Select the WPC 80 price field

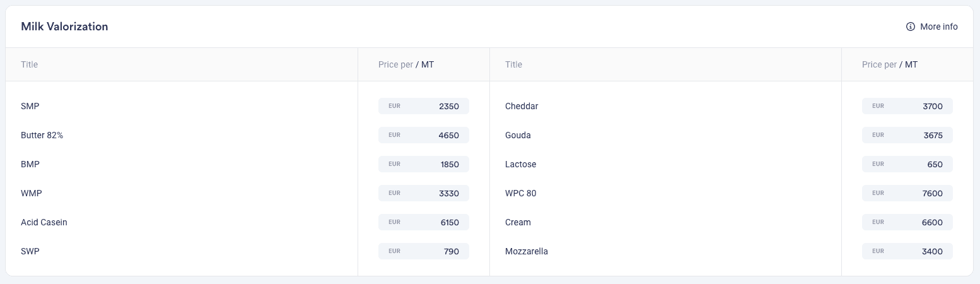point(907,193)
